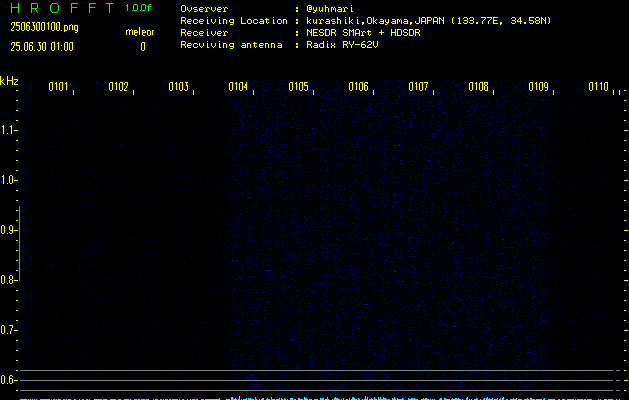Click the 0110 time marker

599,87
